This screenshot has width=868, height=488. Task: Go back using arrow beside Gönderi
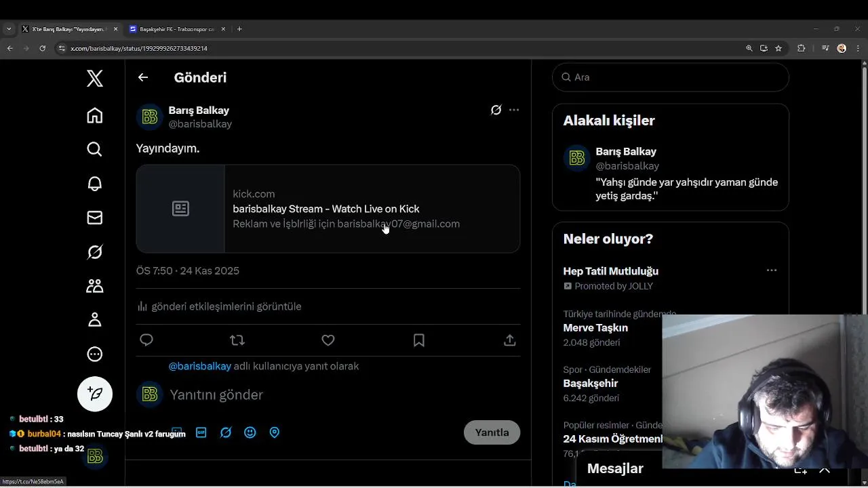point(143,77)
